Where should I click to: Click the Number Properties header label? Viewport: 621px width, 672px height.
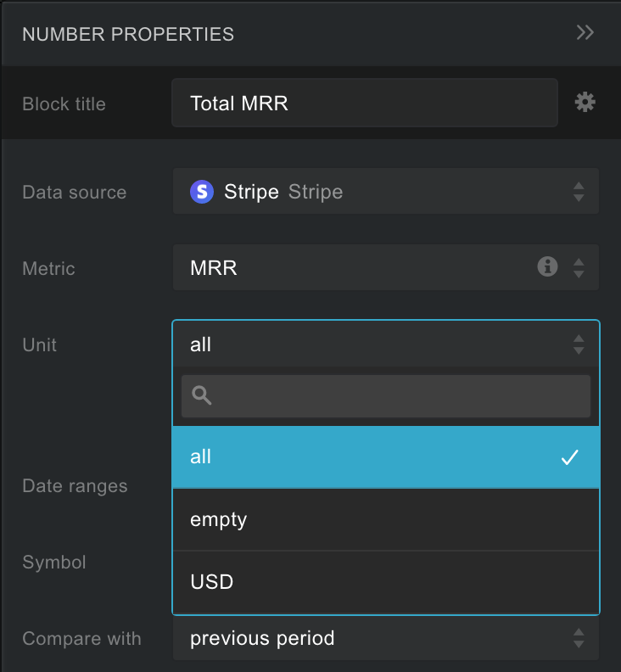tap(128, 35)
